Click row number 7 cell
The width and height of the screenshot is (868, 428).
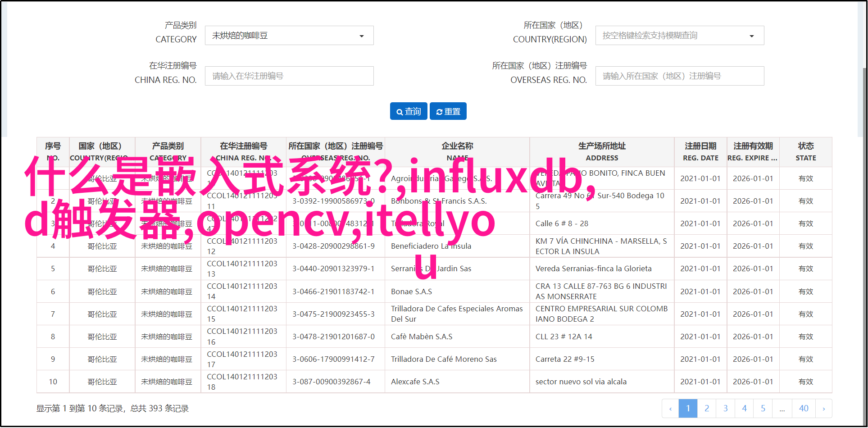[53, 314]
